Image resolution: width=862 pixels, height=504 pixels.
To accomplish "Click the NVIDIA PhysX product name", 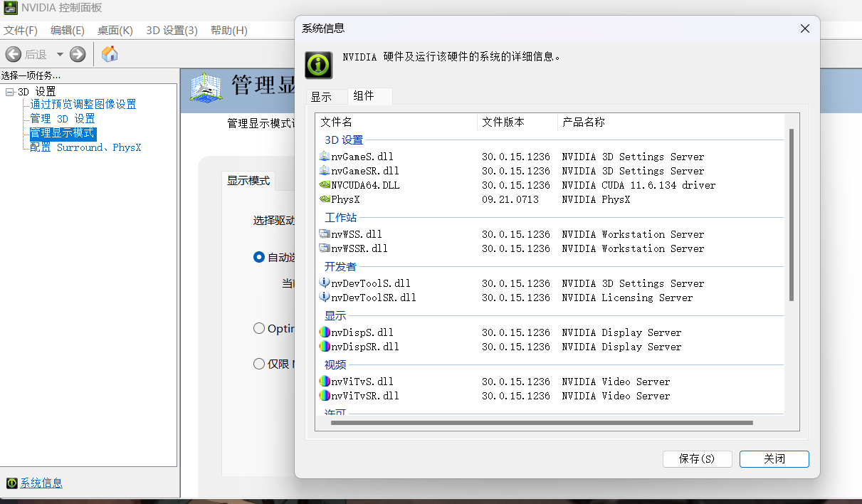I will (x=596, y=199).
